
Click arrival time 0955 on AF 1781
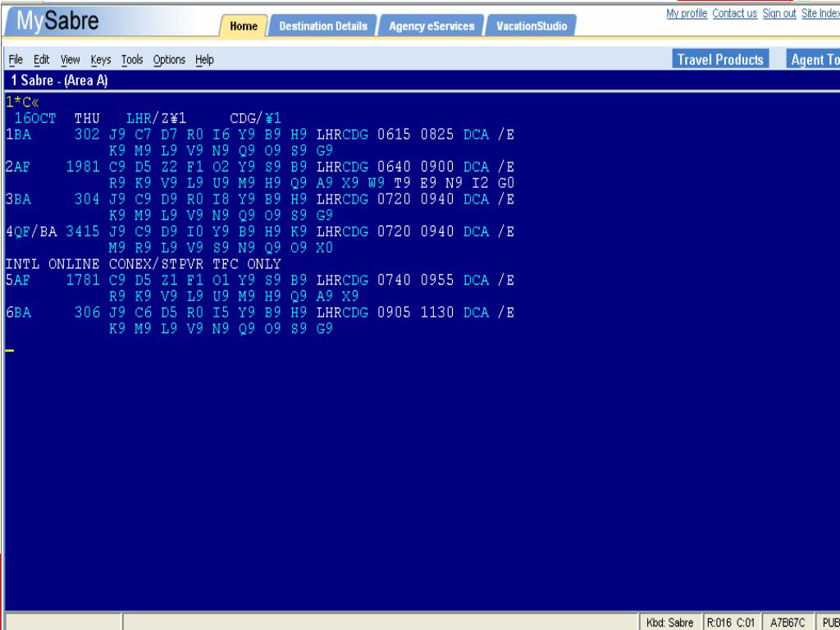[x=436, y=280]
